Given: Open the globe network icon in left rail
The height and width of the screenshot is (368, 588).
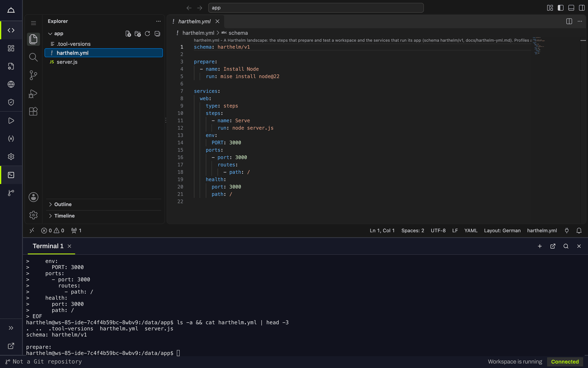Looking at the screenshot, I should coord(11,84).
